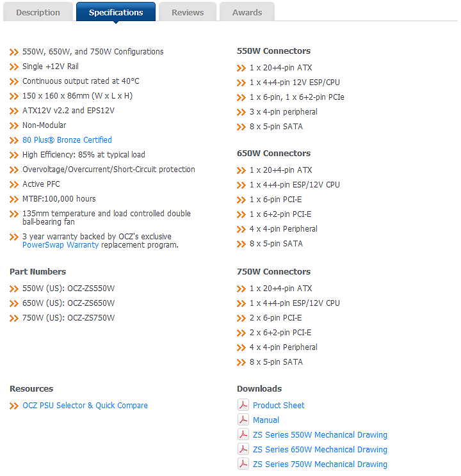This screenshot has height=476, width=461.
Task: Switch to the Description tab
Action: point(38,12)
